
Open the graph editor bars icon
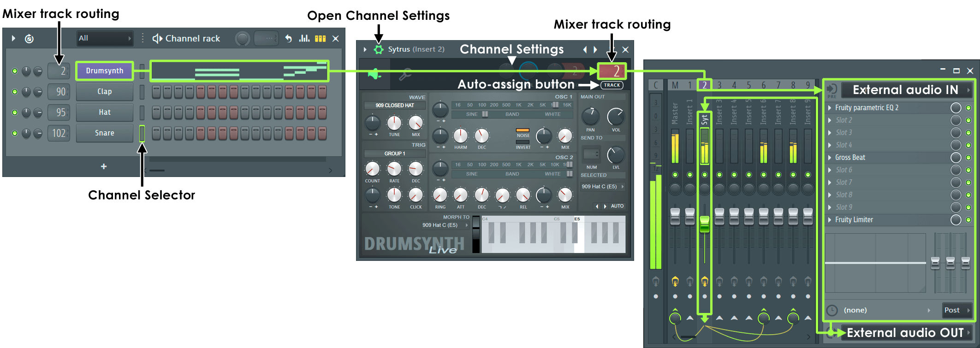click(304, 39)
